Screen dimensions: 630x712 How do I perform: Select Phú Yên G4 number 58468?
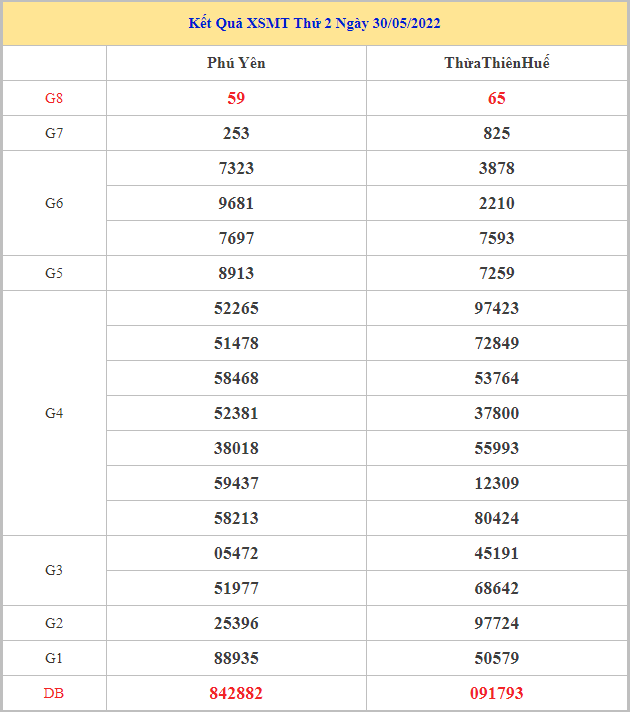236,378
